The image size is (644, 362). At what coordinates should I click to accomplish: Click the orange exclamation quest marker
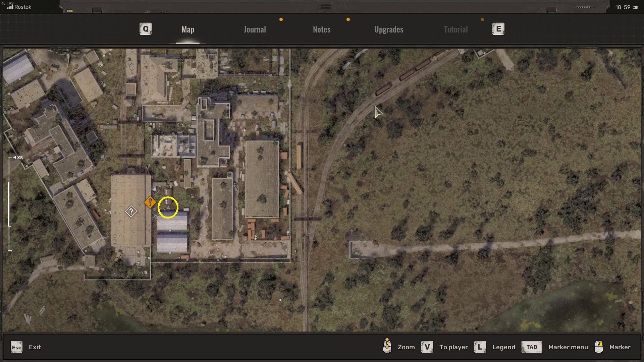coord(150,202)
